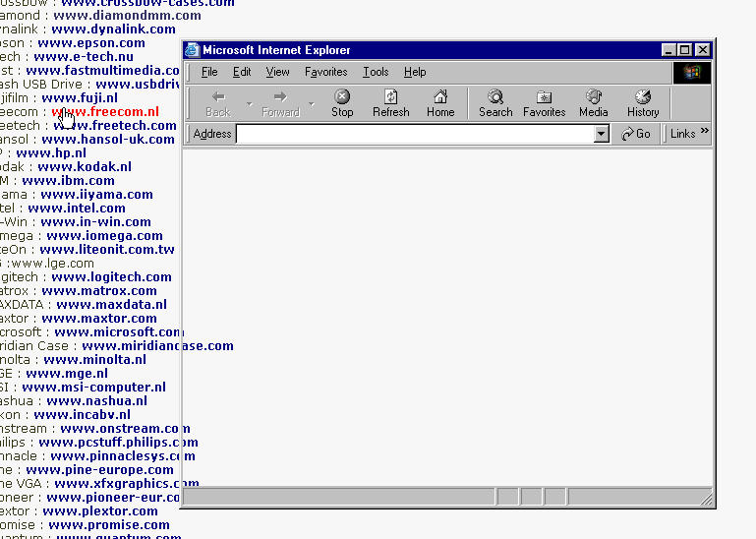This screenshot has height=539, width=756.
Task: Open www.logitech.com link
Action: click(111, 277)
